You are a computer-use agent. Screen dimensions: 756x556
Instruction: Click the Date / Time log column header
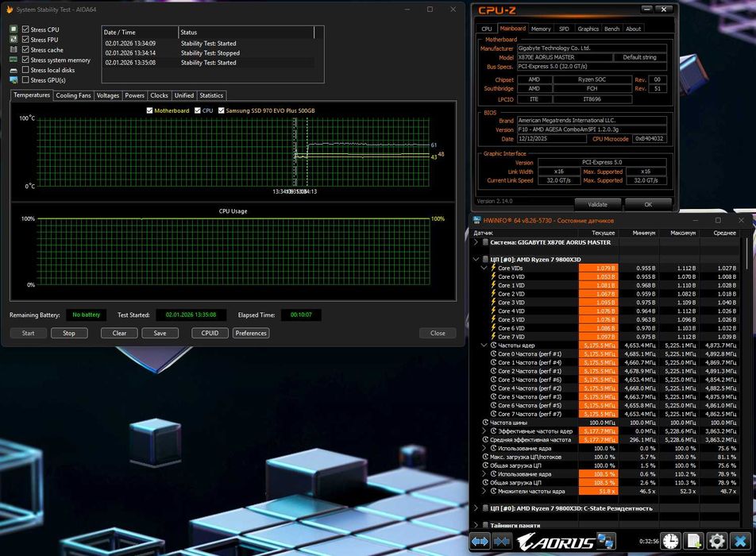pos(140,33)
